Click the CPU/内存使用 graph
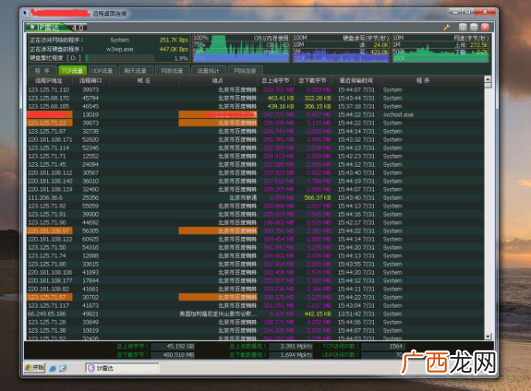531x391 pixels. (x=241, y=48)
